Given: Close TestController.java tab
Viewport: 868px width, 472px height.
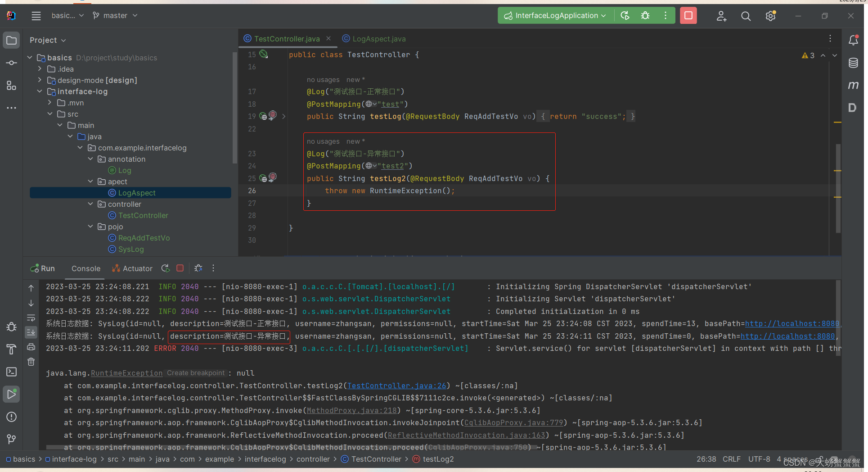Looking at the screenshot, I should point(328,39).
